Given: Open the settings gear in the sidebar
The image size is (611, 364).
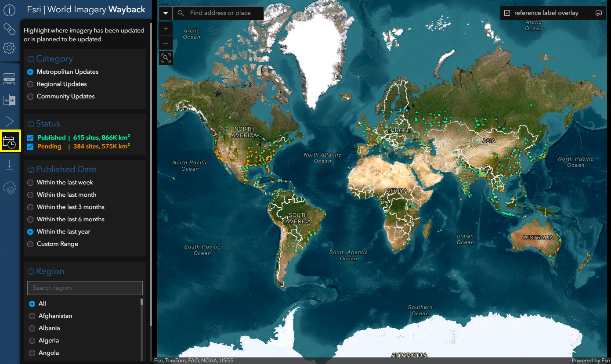Looking at the screenshot, I should [9, 48].
